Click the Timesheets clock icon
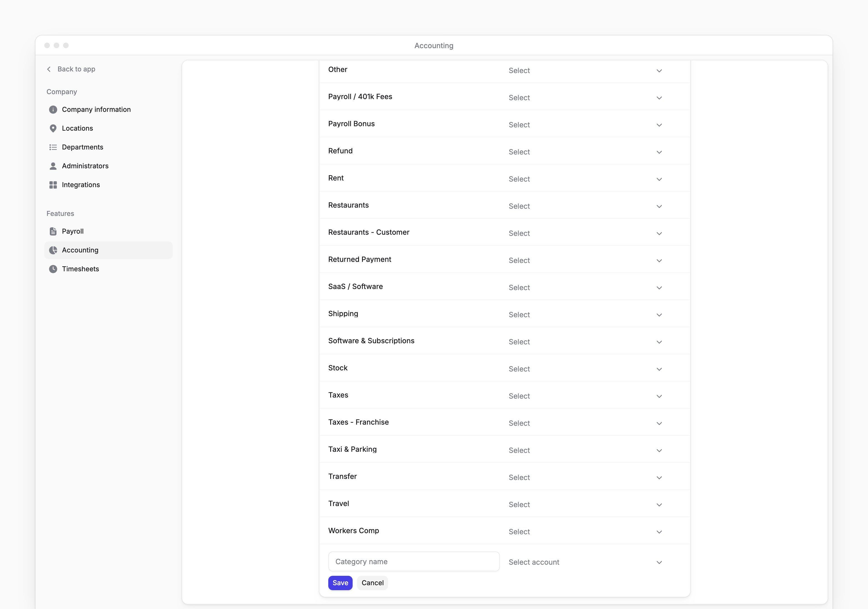This screenshot has width=868, height=609. click(53, 269)
